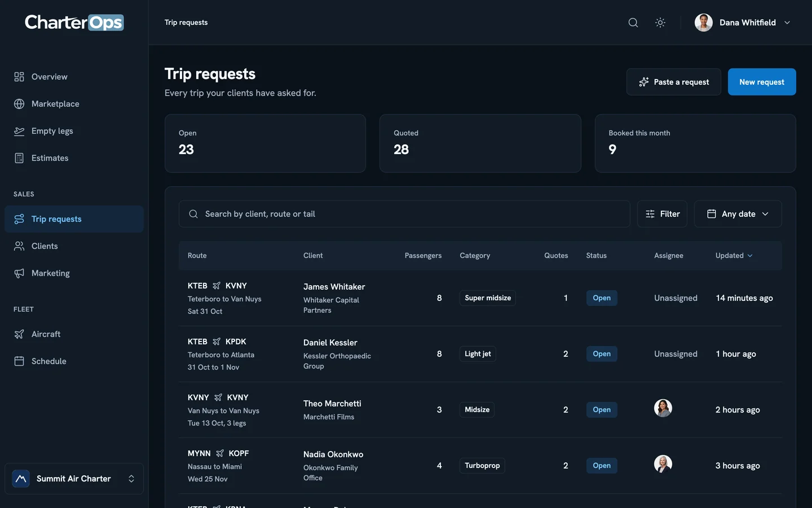This screenshot has height=508, width=812.
Task: Open the Empty legs plane icon
Action: point(19,131)
